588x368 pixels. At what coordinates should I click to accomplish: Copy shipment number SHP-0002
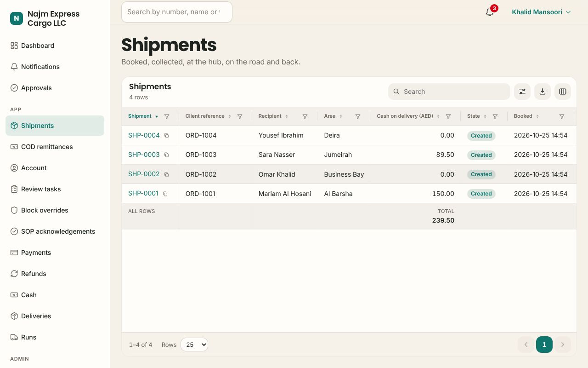pos(167,174)
